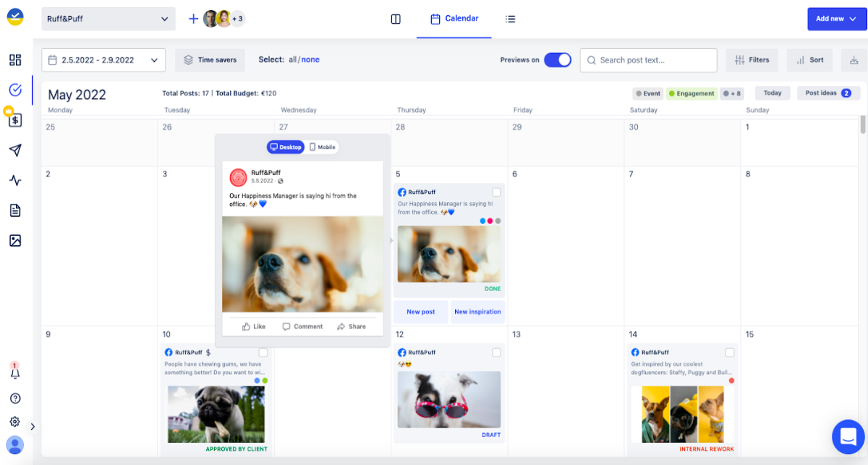Click the New inspiration button

tap(477, 312)
